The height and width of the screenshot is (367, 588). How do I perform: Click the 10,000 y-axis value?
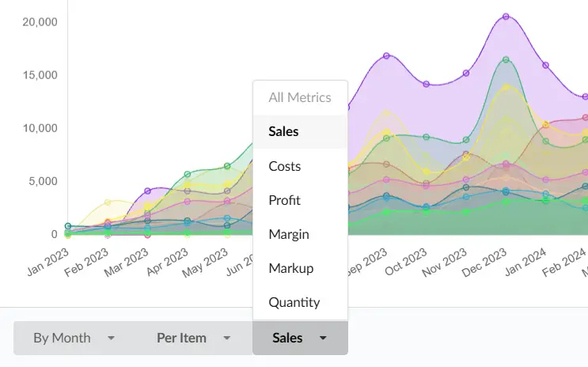[x=40, y=128]
